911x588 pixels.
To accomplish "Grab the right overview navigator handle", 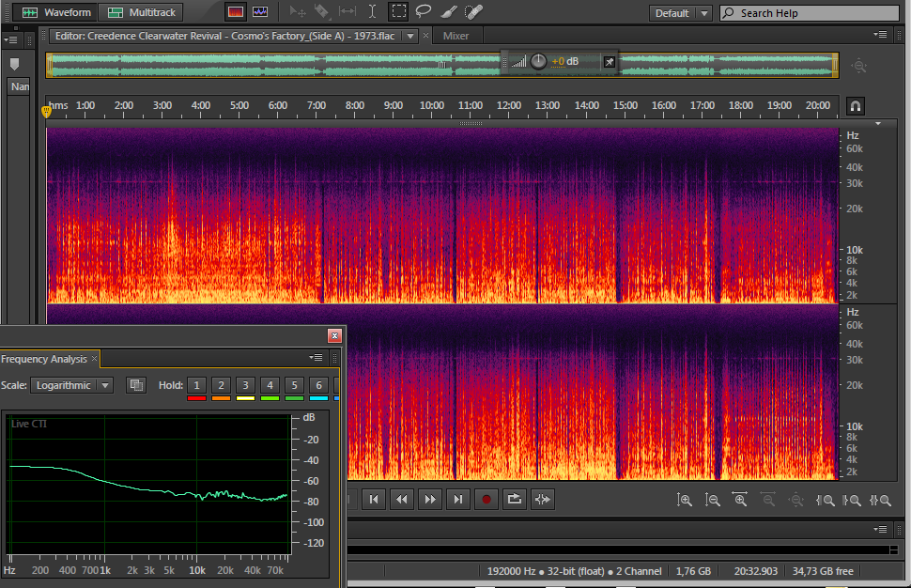I will tap(836, 65).
